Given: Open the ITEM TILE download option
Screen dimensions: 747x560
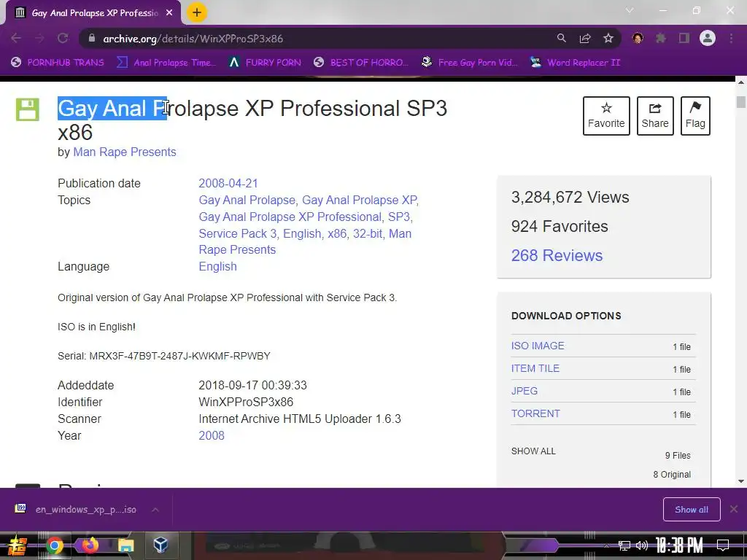Looking at the screenshot, I should coord(535,368).
